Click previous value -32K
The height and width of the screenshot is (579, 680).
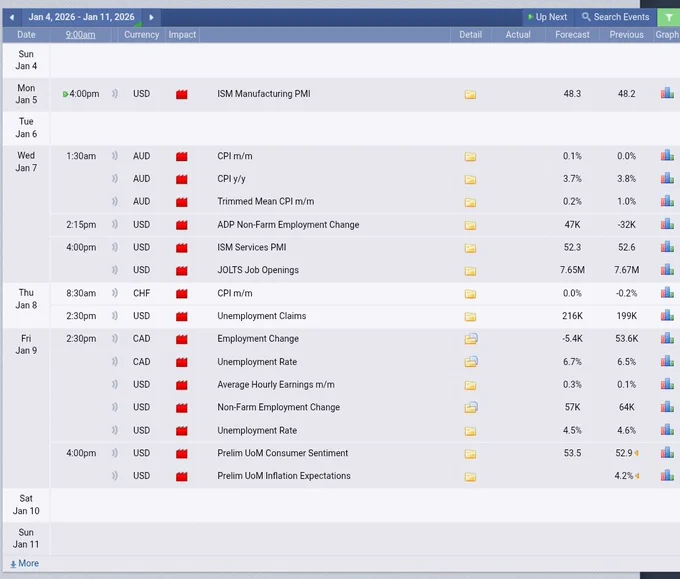pyautogui.click(x=626, y=225)
